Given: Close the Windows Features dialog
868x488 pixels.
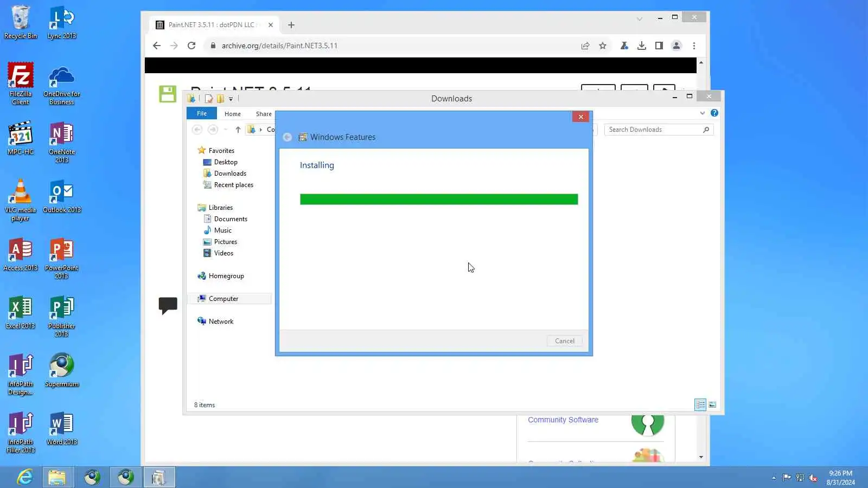Looking at the screenshot, I should tap(581, 117).
